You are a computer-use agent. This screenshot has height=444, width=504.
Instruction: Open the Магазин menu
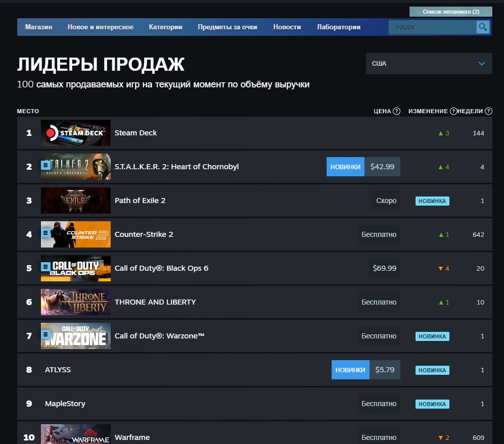38,27
